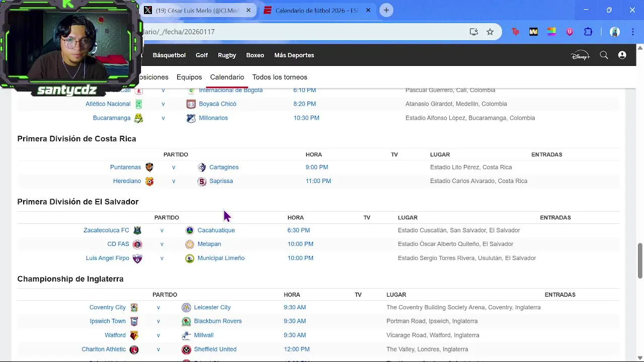The image size is (644, 362).
Task: Select the Calendario de fútbol 2026 tab
Action: point(317,10)
